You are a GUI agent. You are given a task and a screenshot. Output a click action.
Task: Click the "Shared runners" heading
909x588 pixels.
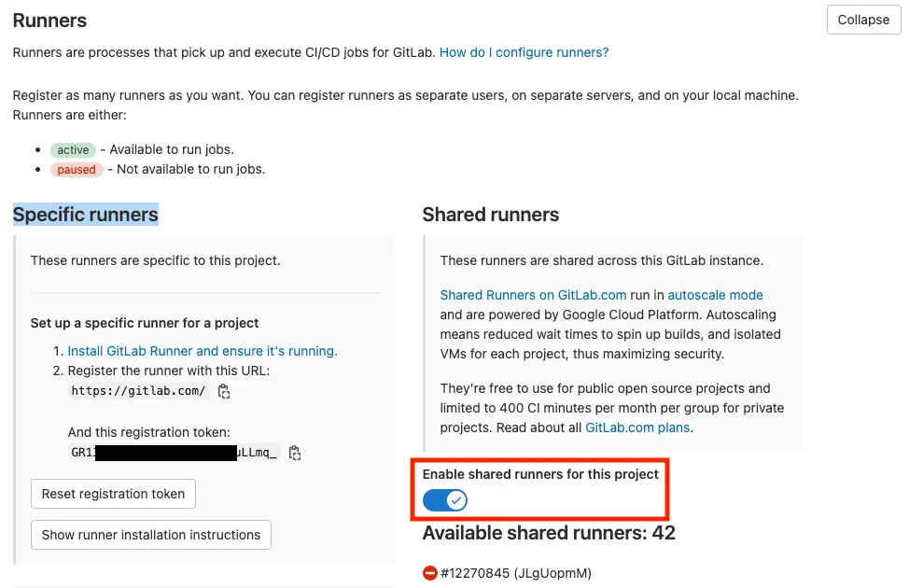(x=491, y=214)
